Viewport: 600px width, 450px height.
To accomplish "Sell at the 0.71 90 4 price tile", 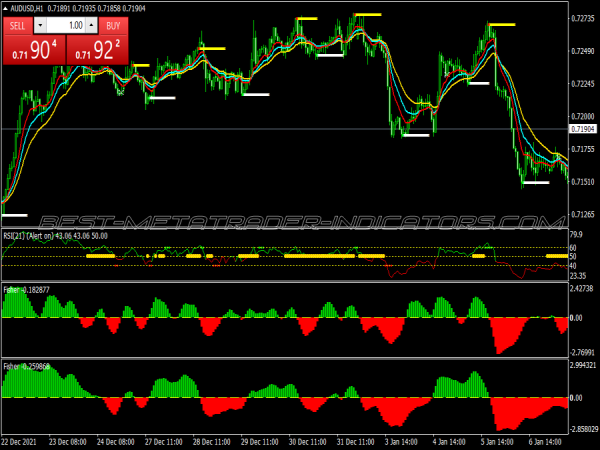I will (34, 50).
